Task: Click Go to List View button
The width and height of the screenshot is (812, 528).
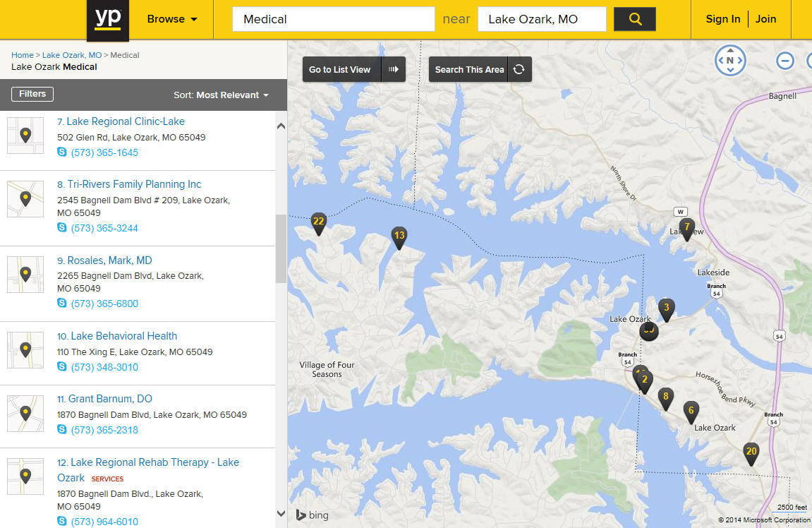Action: 341,69
